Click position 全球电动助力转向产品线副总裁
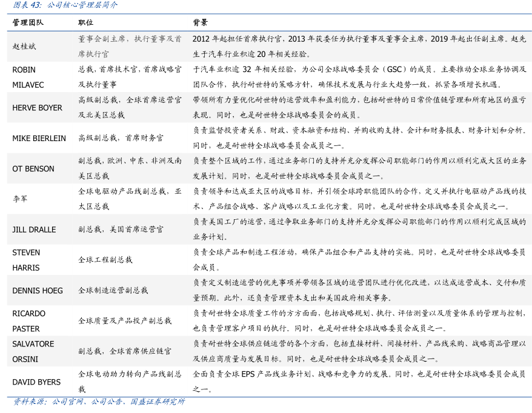Screen dimensions: 532x413 point(130,382)
